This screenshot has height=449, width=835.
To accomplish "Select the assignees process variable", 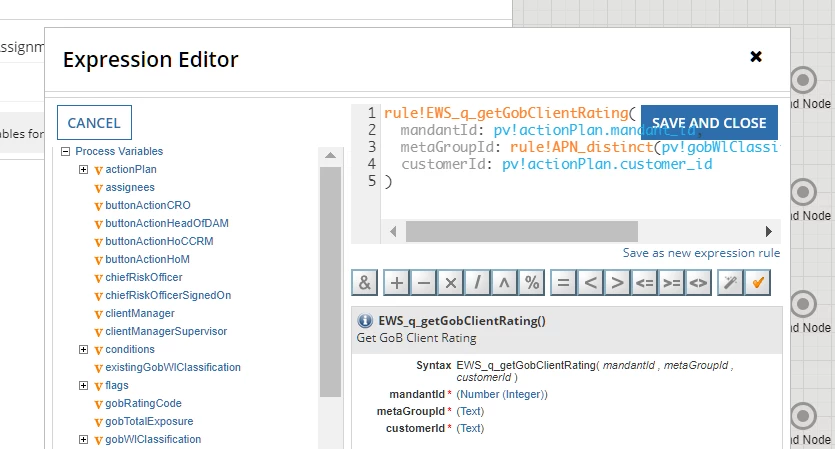I will (x=130, y=187).
